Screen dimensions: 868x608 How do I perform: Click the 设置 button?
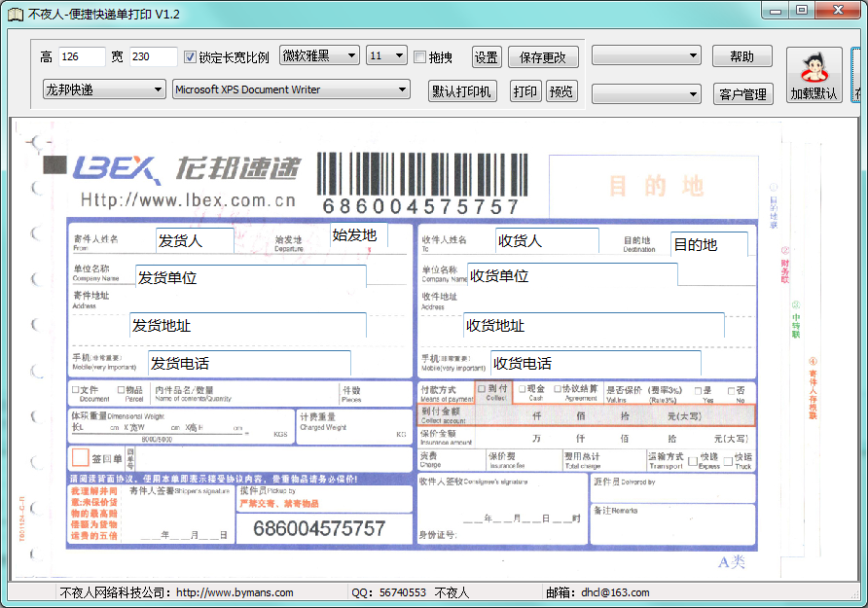pos(487,57)
